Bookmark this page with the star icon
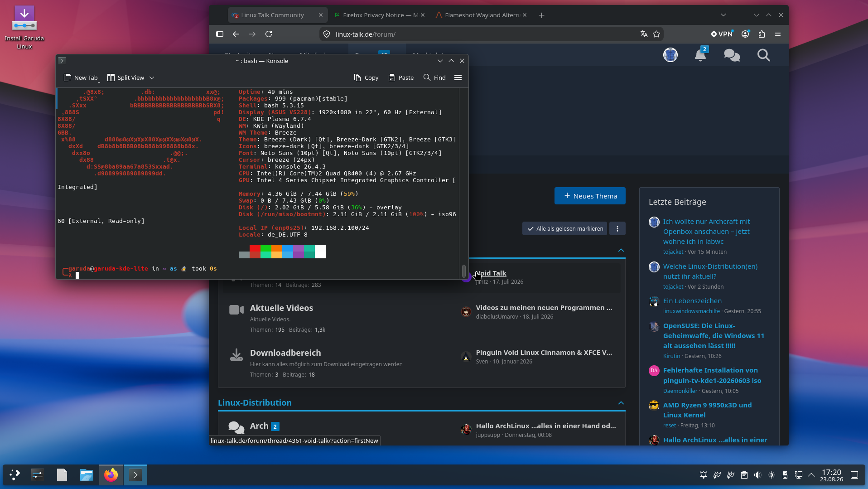 pyautogui.click(x=656, y=34)
